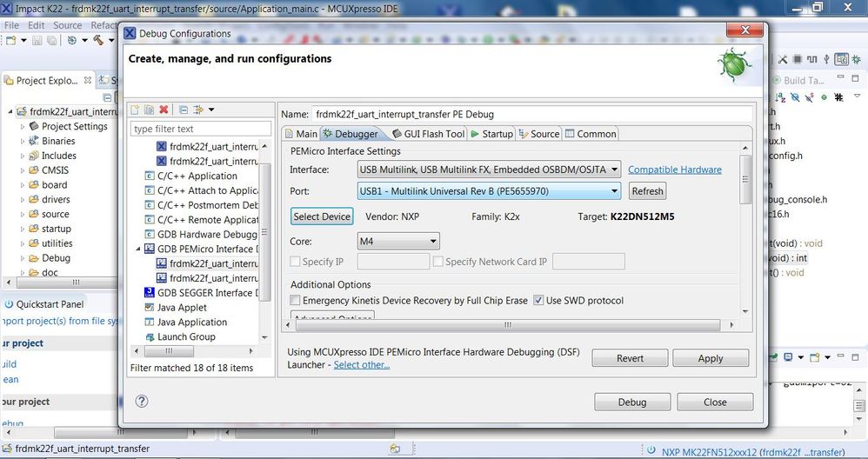Collapse all launch configurations in the dialog toolbar

pos(184,110)
